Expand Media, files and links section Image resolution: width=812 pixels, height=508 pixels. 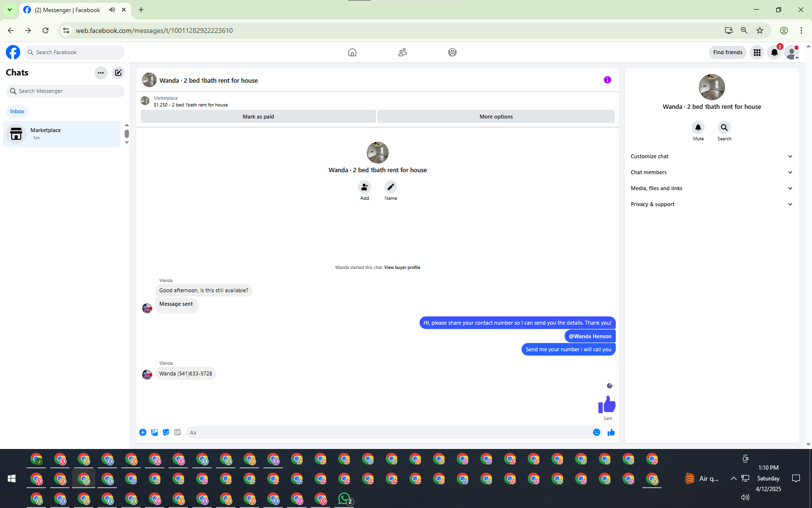711,188
